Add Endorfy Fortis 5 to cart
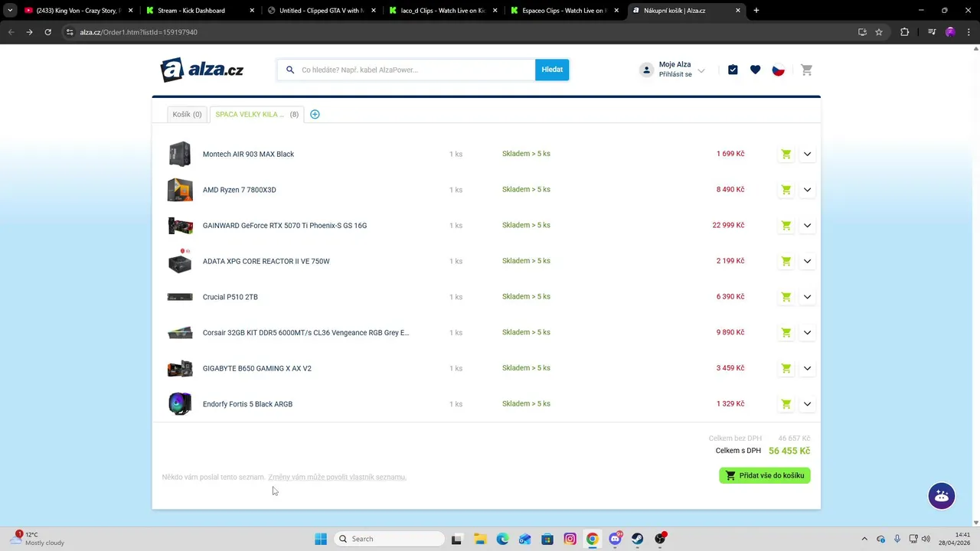Viewport: 980px width, 551px height. 786,404
